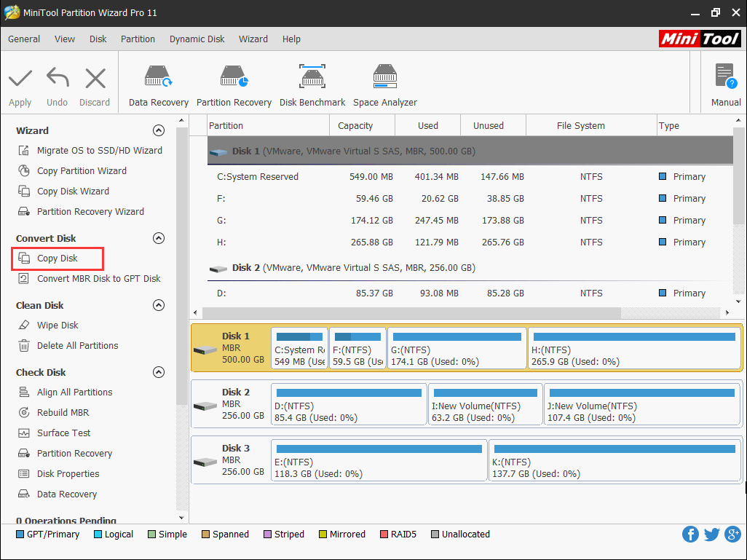Open the Space Analyzer tool
The height and width of the screenshot is (560, 747).
pyautogui.click(x=385, y=84)
